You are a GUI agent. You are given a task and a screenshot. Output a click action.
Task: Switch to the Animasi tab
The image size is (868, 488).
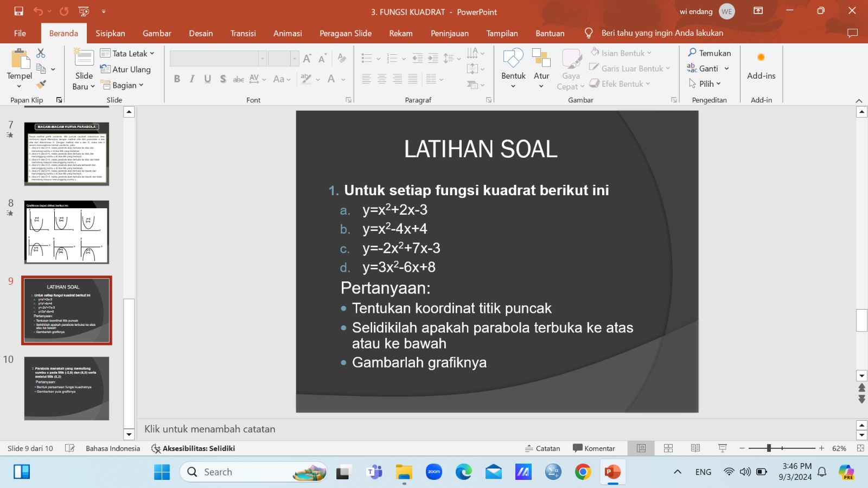coord(288,33)
